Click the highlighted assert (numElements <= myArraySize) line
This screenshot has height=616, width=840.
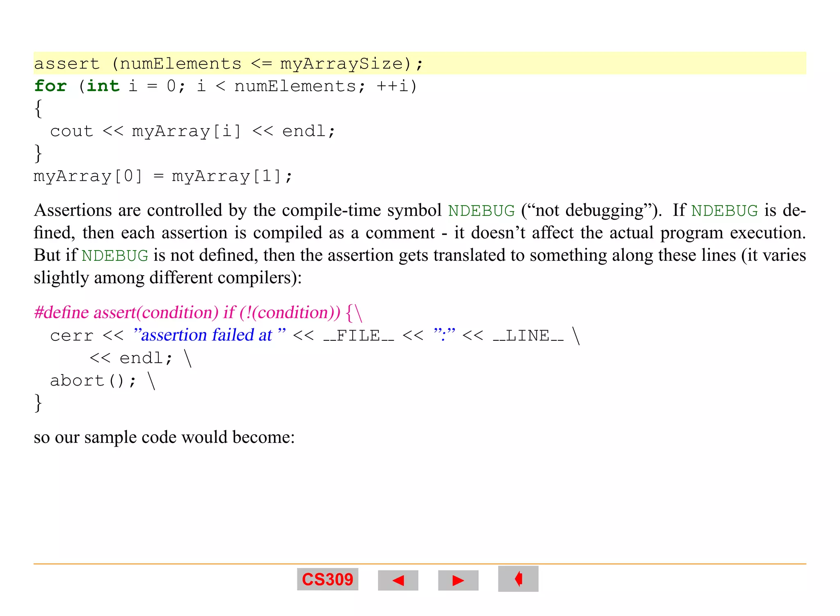[x=420, y=63]
